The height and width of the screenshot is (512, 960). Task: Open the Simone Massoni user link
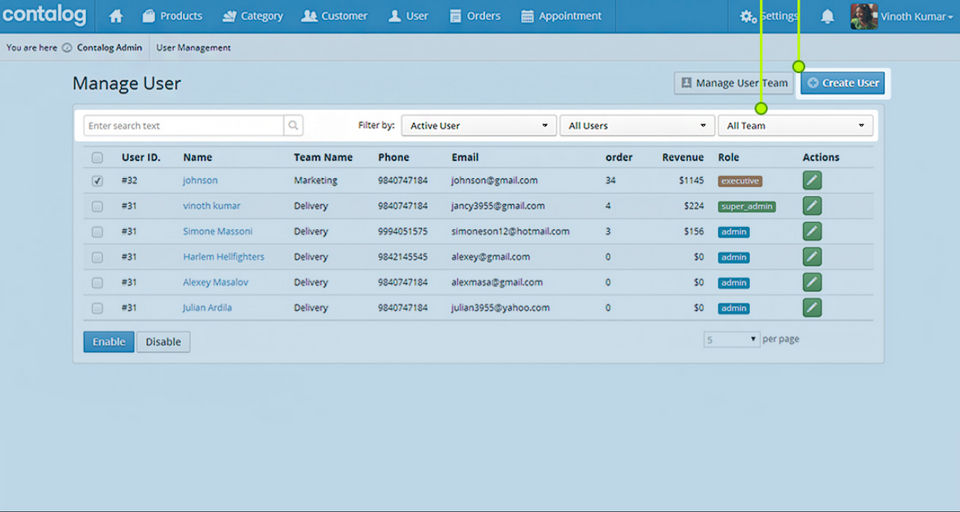(x=217, y=231)
